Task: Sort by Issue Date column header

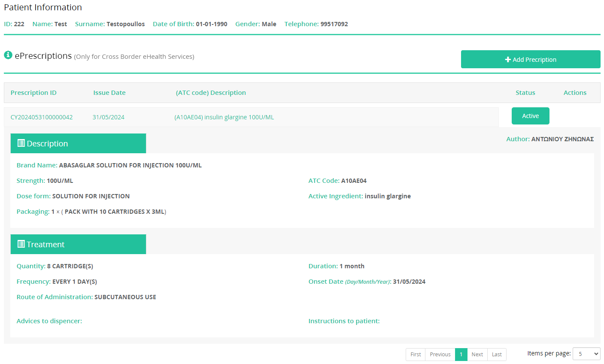Action: tap(109, 93)
